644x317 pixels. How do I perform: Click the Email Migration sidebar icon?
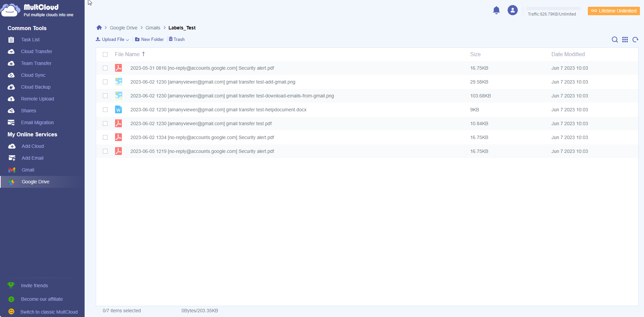click(11, 122)
